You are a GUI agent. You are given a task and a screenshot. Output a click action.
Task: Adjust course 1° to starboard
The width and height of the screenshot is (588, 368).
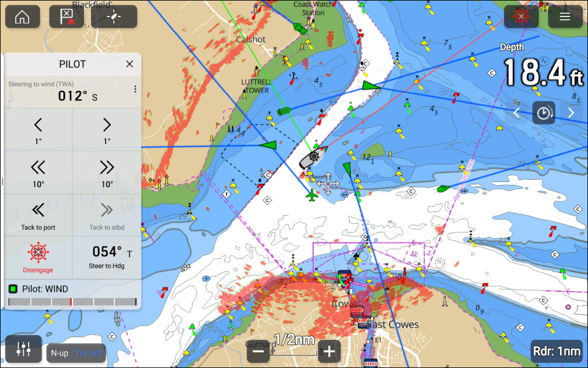pos(107,130)
